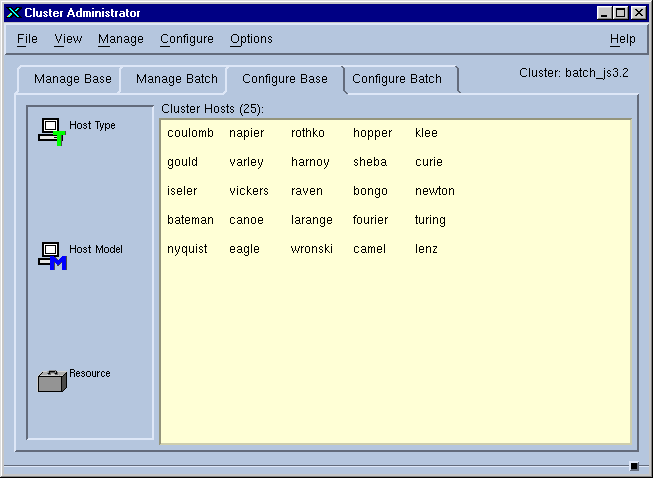Viewport: 653px width, 478px height.
Task: Open the Manage menu
Action: coord(121,39)
